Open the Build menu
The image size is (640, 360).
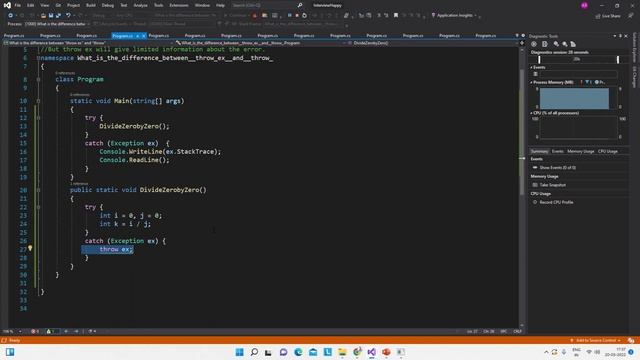point(91,5)
